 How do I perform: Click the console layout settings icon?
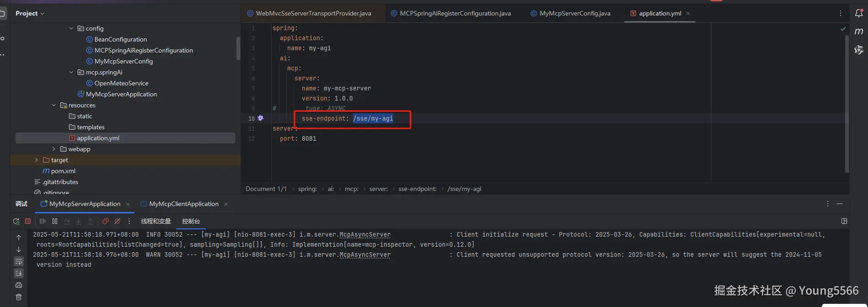[x=844, y=221]
